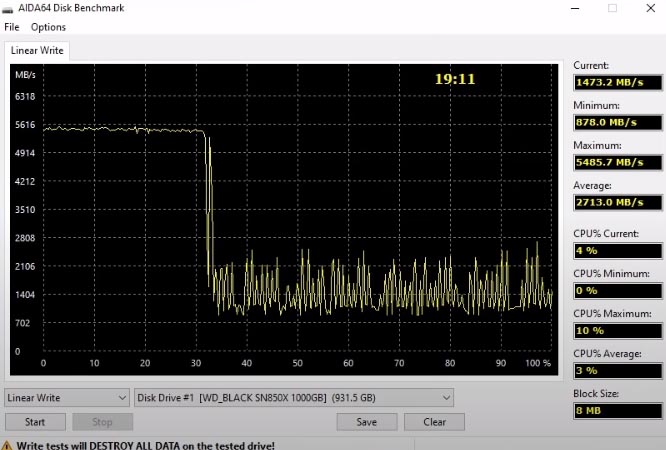Open the Disk Drive #1 WD_BLACK selection dropdown
666x450 pixels.
click(x=294, y=397)
